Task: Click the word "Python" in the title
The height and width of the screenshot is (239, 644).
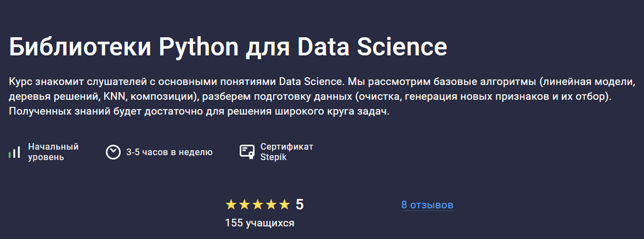Action: [x=199, y=48]
